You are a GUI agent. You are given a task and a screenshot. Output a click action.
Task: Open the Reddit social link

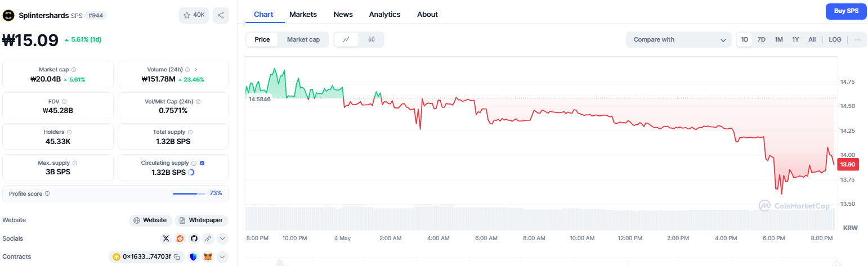(180, 238)
